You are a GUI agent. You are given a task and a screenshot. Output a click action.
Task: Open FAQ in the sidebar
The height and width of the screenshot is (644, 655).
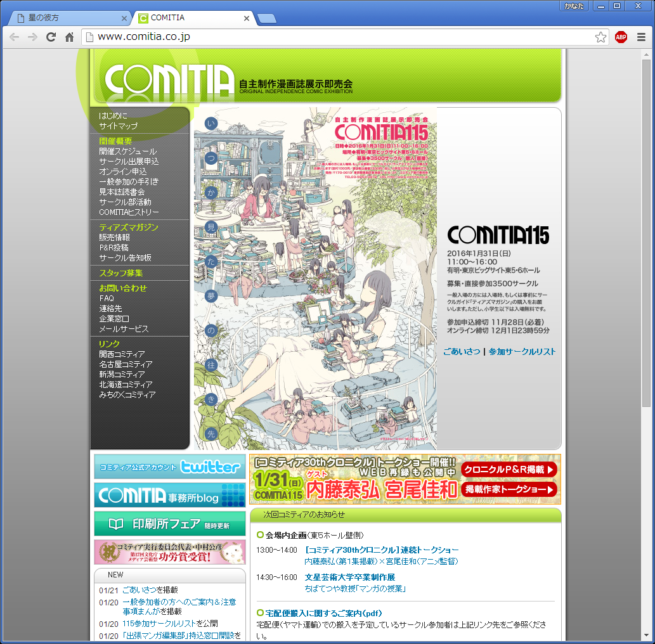pos(107,298)
